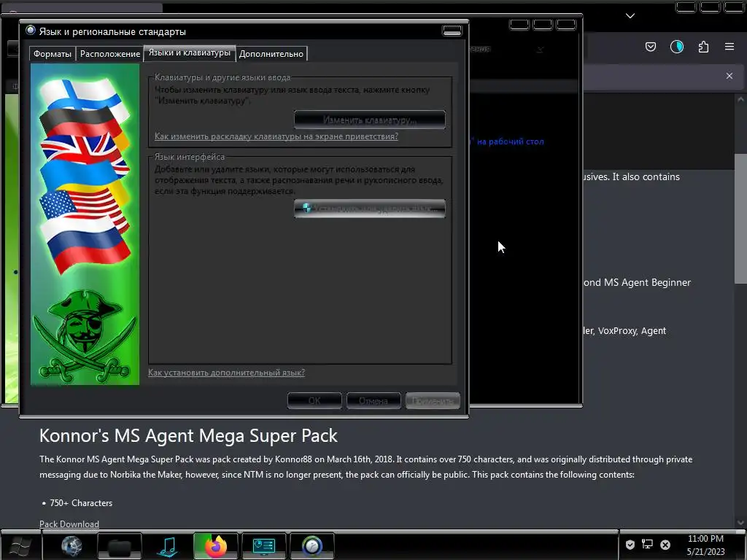Viewport: 747px width, 560px height.
Task: Open the Расположение tab
Action: click(x=110, y=54)
